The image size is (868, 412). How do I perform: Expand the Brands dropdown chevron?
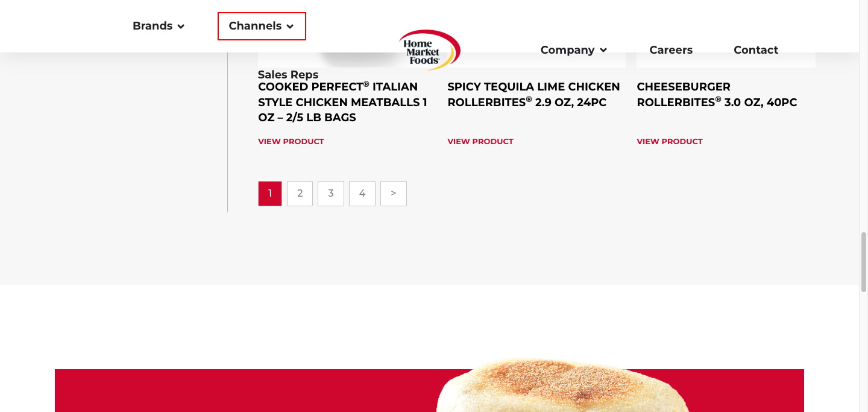[x=181, y=27]
